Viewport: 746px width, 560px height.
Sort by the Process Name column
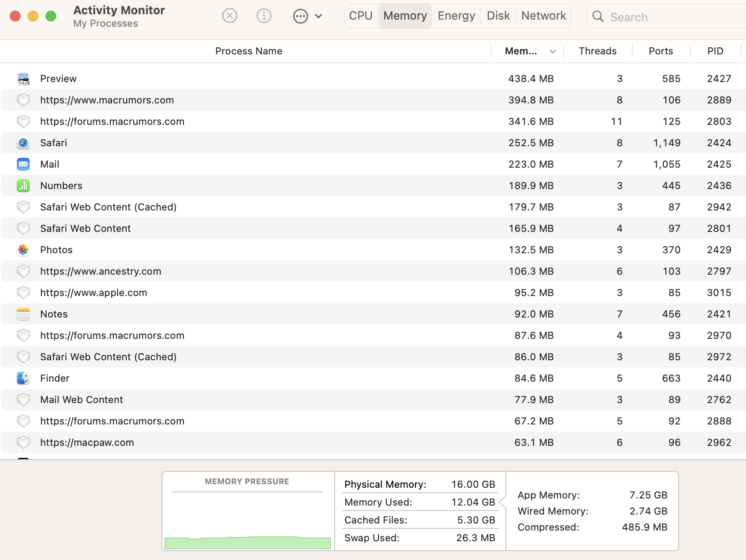[249, 51]
